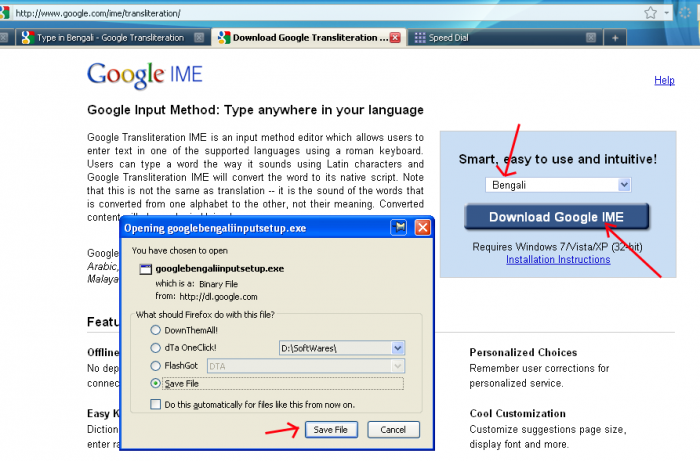
Task: Open a new tab with plus button
Action: pos(615,38)
